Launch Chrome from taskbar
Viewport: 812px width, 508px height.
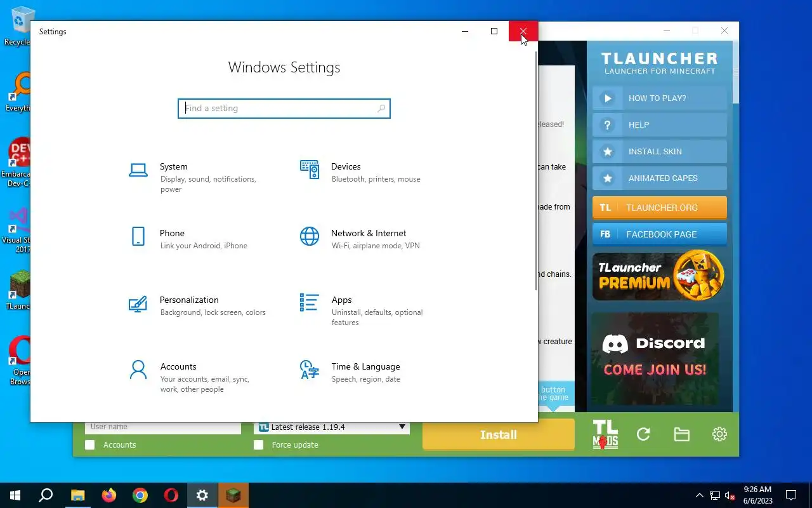coord(140,495)
